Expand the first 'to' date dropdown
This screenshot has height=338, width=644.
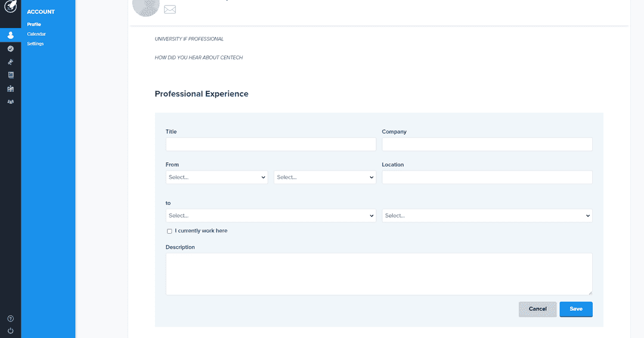271,215
